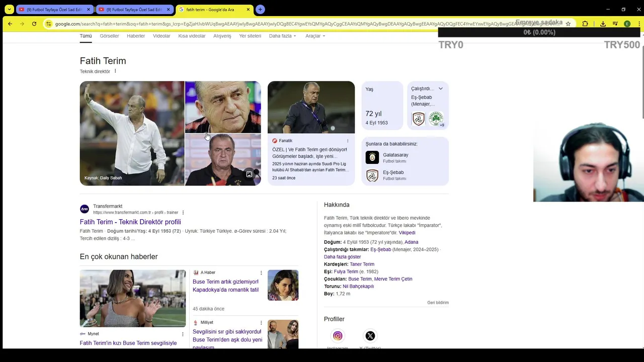Open Eş-Şebab link in Çalıştırdığı takımlar
Screen dimensions: 644x362
[x=380, y=249]
